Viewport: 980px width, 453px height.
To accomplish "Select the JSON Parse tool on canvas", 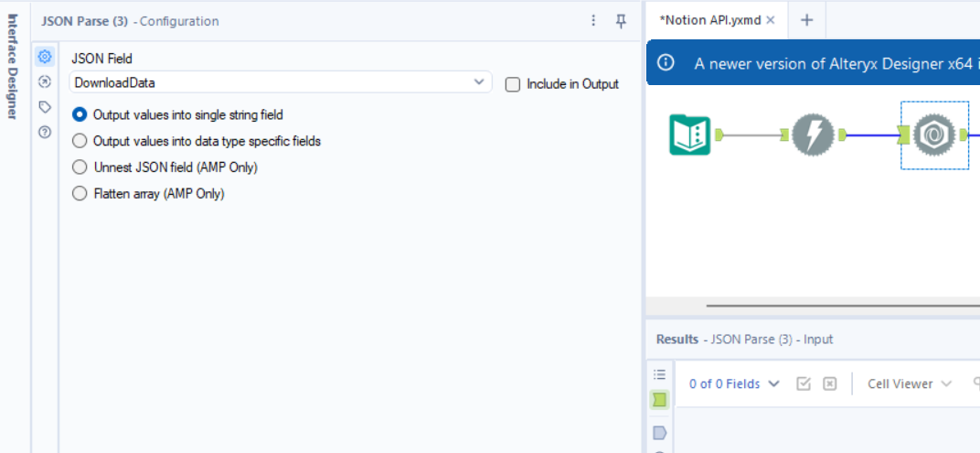I will (x=934, y=135).
